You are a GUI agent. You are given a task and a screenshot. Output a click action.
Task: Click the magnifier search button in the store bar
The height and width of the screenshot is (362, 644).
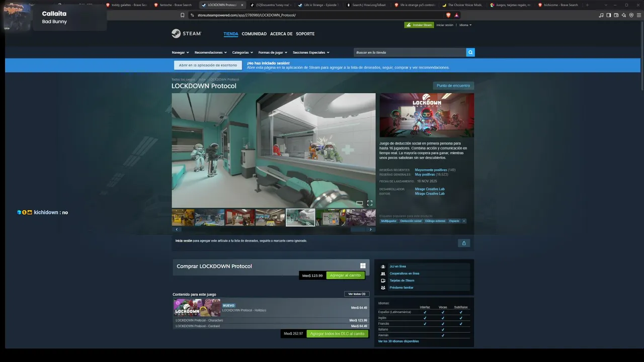pyautogui.click(x=470, y=52)
